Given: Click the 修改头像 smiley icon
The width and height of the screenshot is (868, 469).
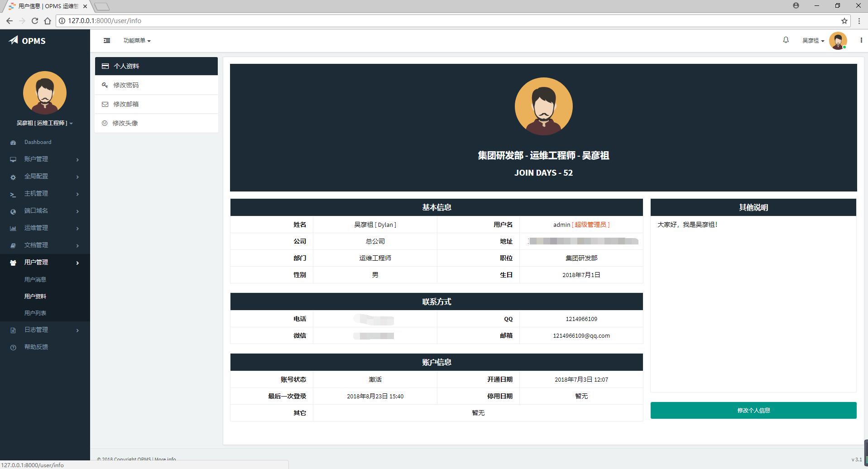Looking at the screenshot, I should click(x=105, y=123).
